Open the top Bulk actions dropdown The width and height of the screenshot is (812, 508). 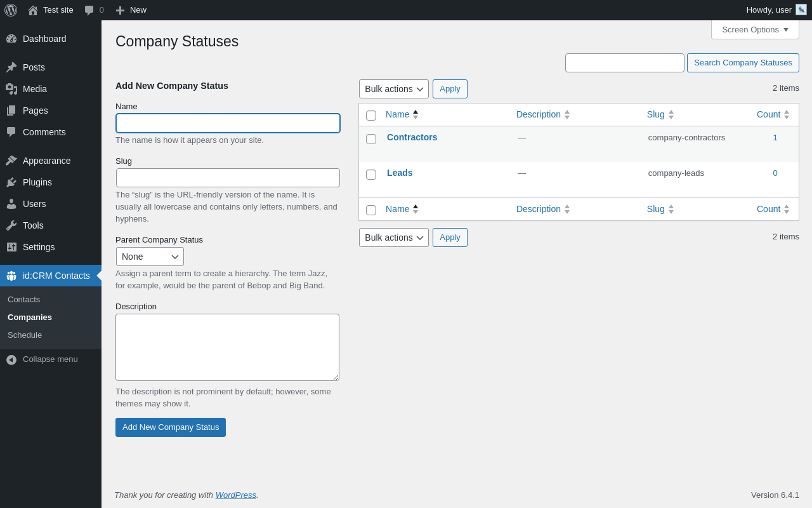point(393,89)
